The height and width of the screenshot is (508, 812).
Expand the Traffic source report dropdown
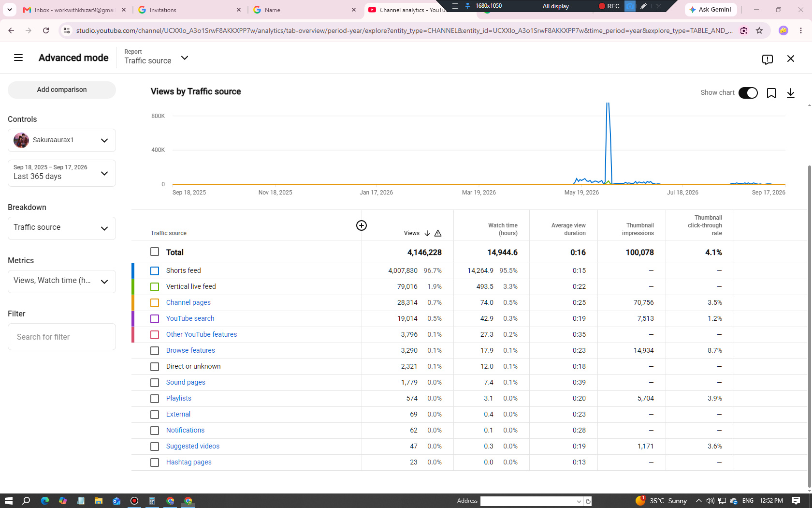coord(156,58)
